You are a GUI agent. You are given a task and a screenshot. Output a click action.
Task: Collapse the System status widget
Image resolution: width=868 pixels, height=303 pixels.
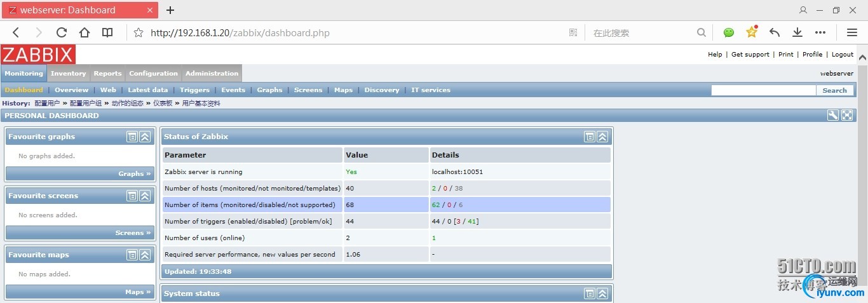click(x=602, y=293)
